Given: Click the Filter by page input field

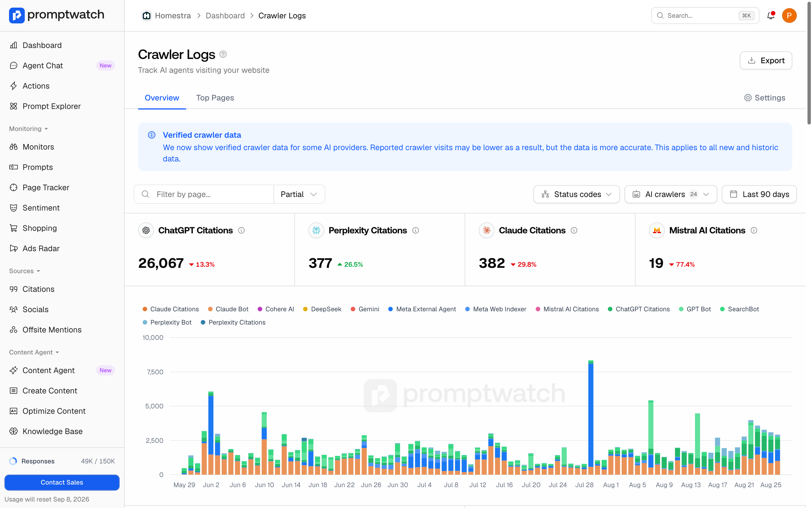Looking at the screenshot, I should pyautogui.click(x=204, y=194).
